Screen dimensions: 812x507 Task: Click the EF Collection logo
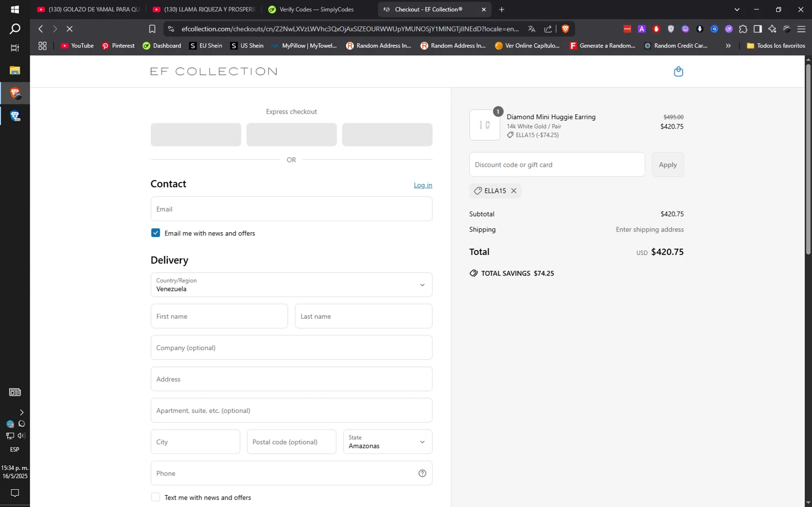coord(213,71)
